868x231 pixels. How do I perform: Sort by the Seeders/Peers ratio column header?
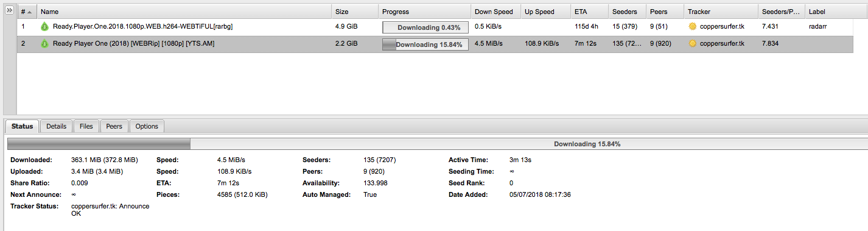782,12
